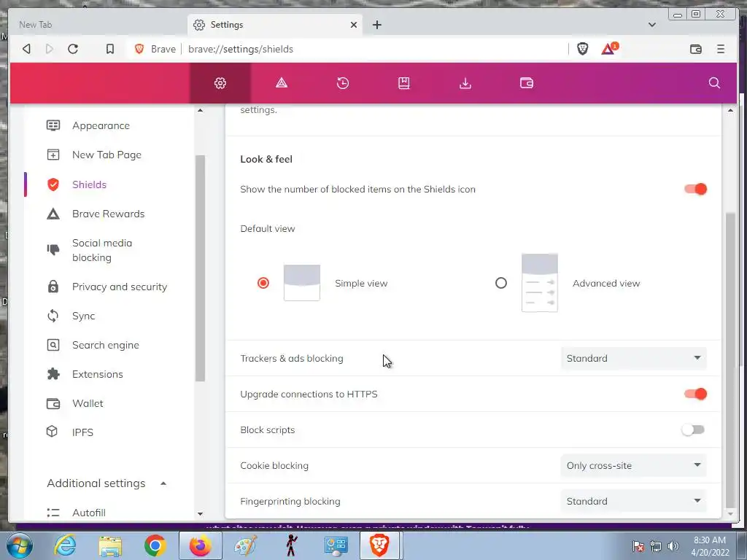Select Shields in the sidebar
Viewport: 747px width, 560px height.
89,184
